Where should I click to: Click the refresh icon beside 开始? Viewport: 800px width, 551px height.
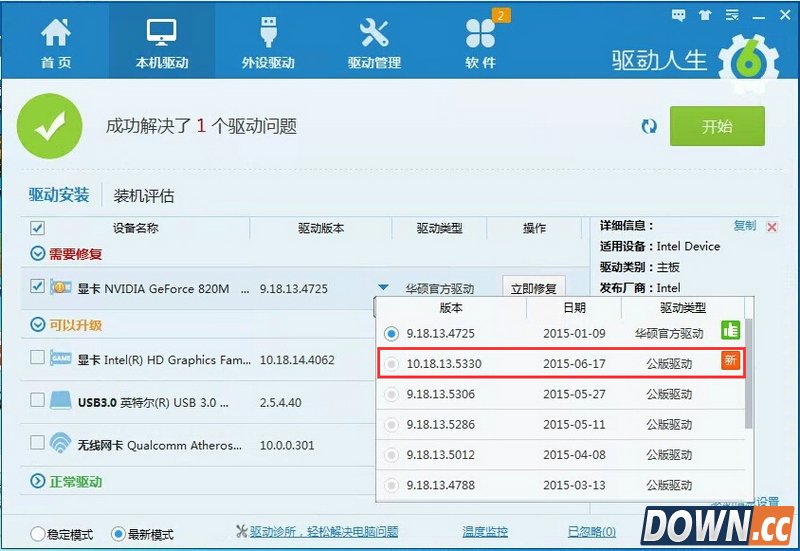click(x=650, y=126)
